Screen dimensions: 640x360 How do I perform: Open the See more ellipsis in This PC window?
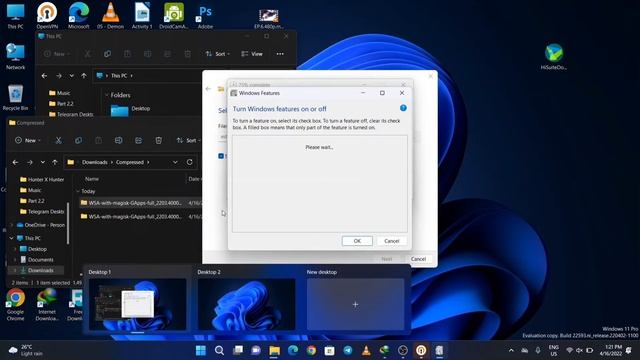pos(280,54)
